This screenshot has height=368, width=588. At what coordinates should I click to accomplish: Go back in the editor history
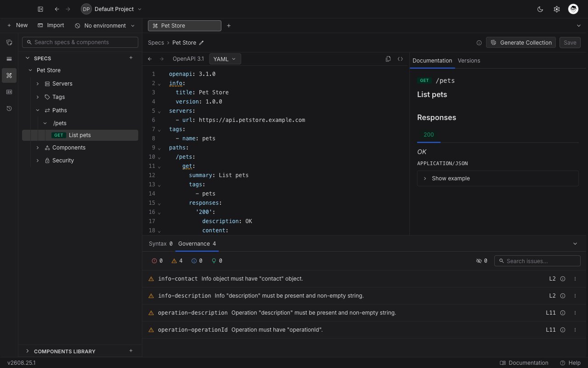pyautogui.click(x=150, y=59)
